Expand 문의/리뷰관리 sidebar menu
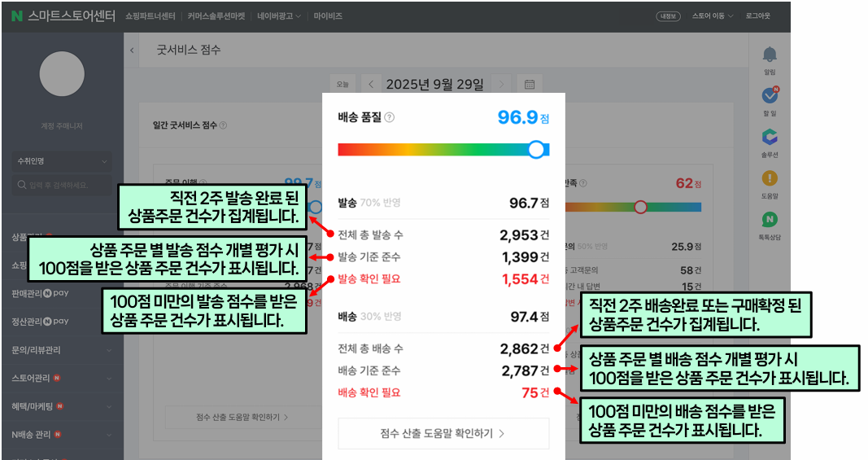 [x=62, y=349]
